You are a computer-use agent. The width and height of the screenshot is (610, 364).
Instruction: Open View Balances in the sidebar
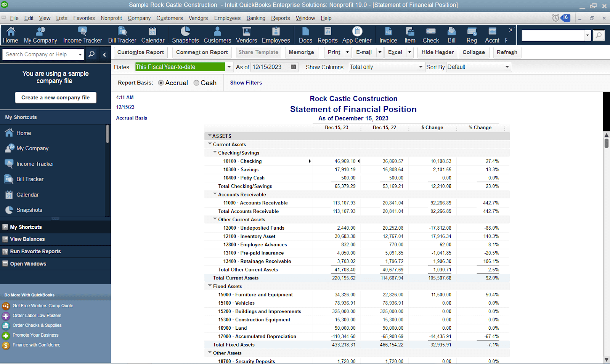click(56, 239)
